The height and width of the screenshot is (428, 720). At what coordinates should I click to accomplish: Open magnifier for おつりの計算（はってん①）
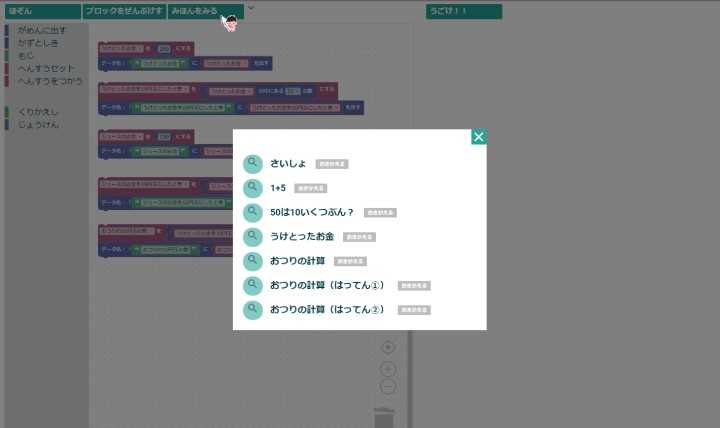pos(253,285)
